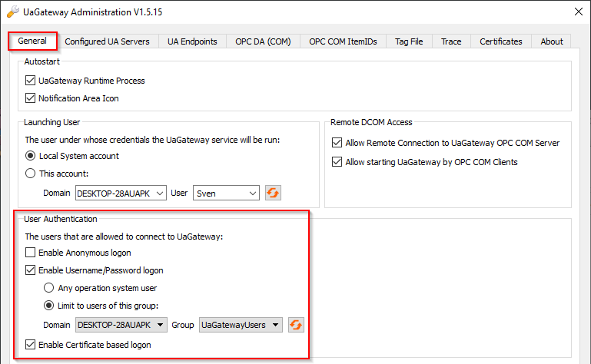Refresh the User Authentication group list
591x364 pixels.
296,325
